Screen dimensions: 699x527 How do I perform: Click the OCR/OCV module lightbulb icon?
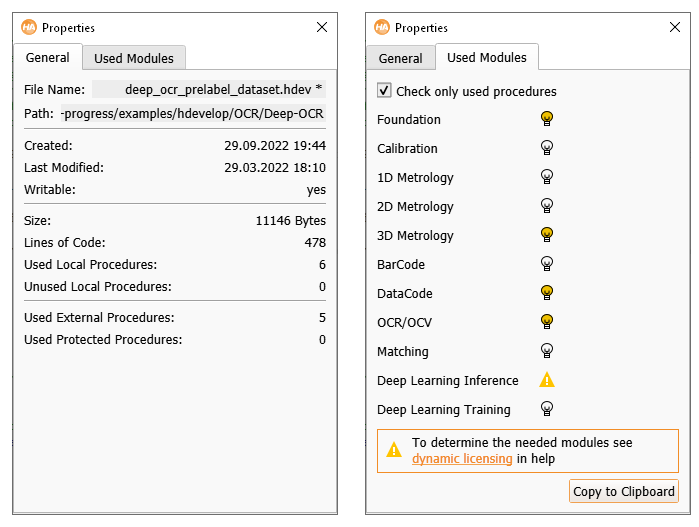click(547, 322)
